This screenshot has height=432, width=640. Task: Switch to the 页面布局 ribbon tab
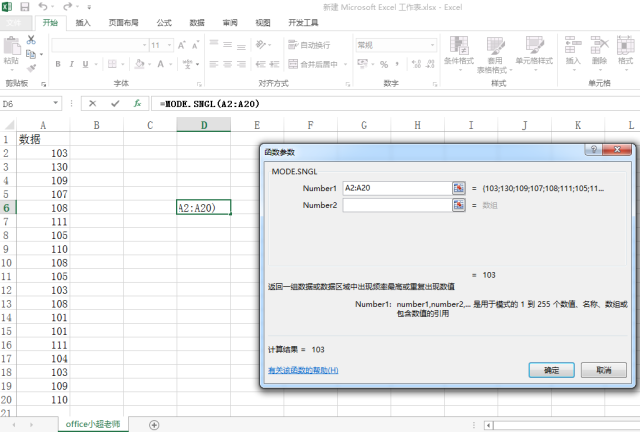(x=123, y=22)
